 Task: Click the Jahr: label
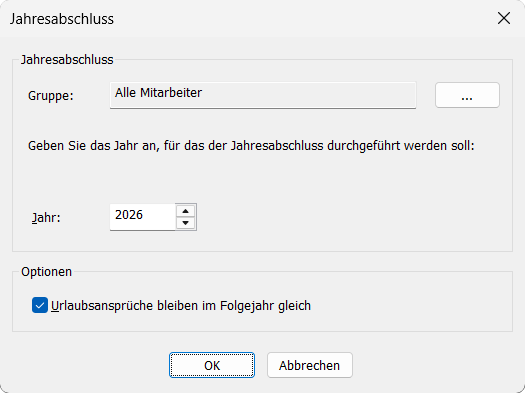(x=46, y=218)
